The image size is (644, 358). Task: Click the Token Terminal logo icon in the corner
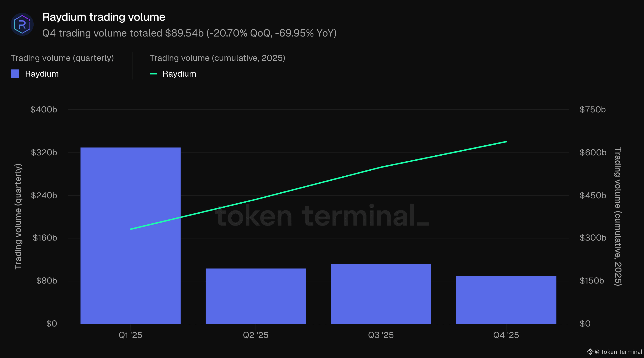click(x=590, y=352)
